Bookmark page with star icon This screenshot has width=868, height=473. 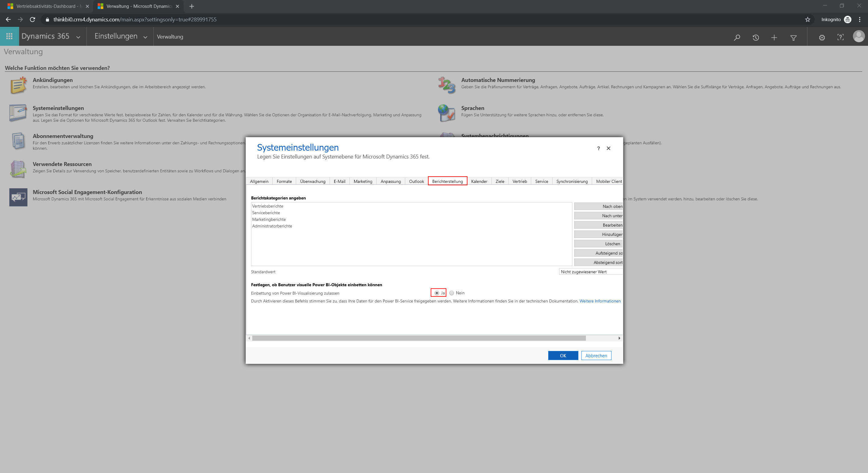(808, 20)
